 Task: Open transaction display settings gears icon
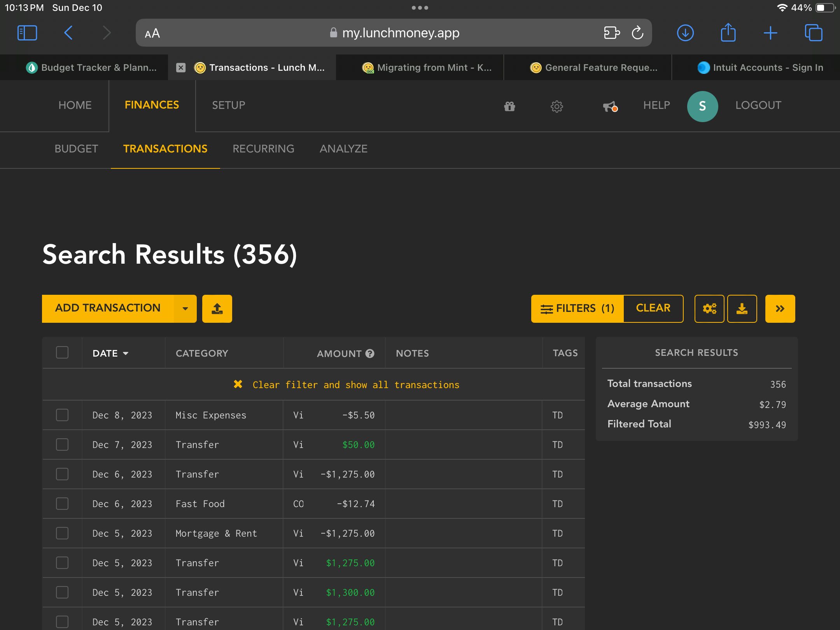pyautogui.click(x=709, y=309)
